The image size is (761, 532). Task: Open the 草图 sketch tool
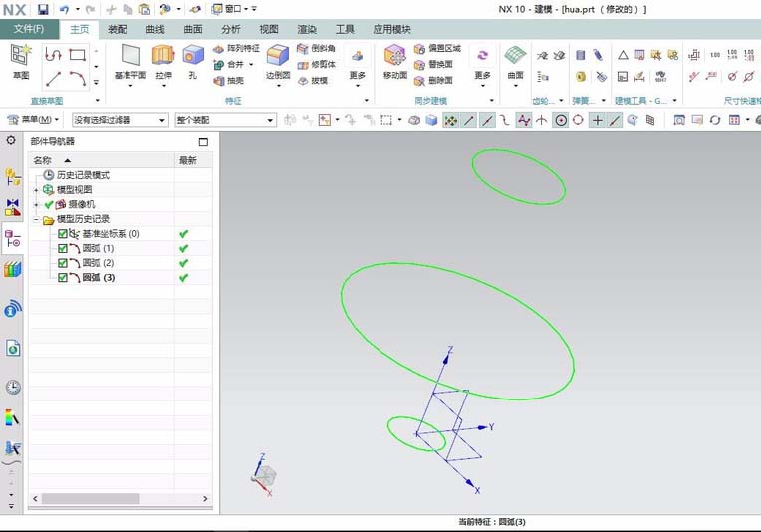click(20, 61)
